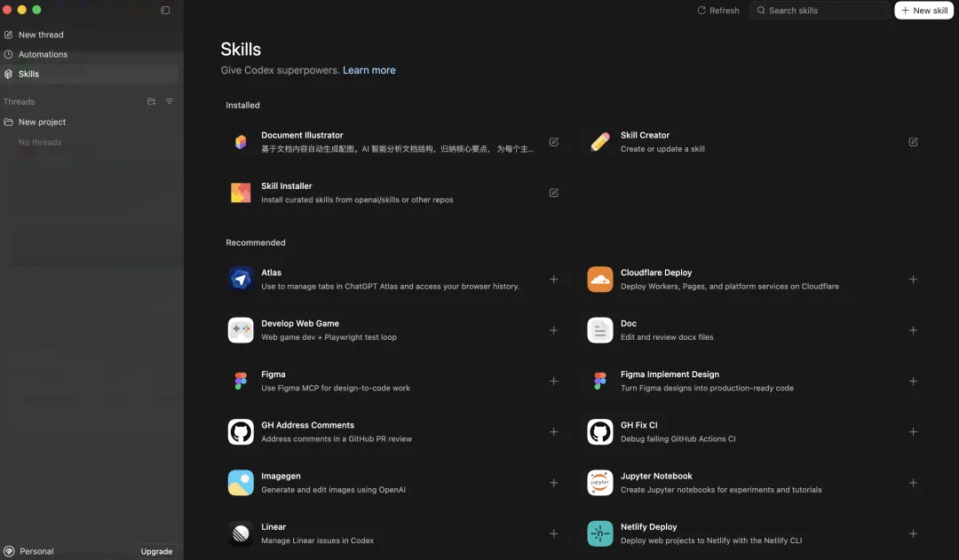Click the new project folder icon beside Threads
Screen dimensions: 959x560
point(151,101)
